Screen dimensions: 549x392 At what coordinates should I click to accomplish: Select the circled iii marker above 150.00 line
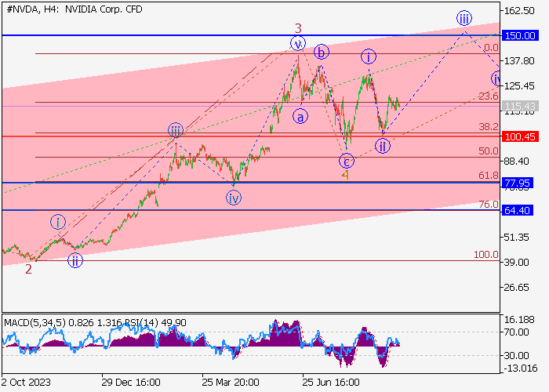click(464, 18)
